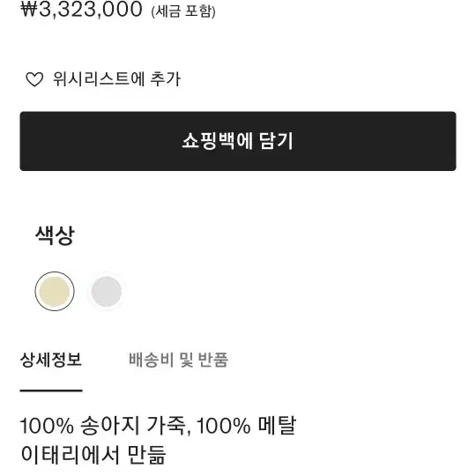Click the 이태리에서 만듦 origin text
The image size is (476, 476).
coord(93,455)
